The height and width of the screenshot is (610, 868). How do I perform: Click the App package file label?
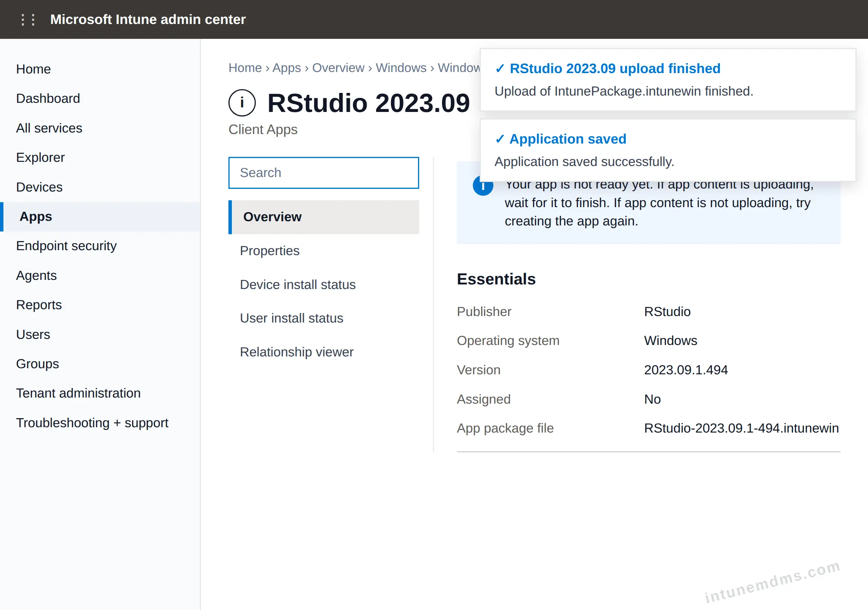click(x=505, y=428)
